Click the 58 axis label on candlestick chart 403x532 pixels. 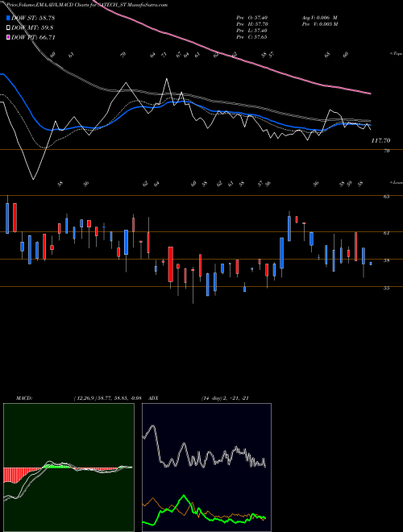coord(386,260)
